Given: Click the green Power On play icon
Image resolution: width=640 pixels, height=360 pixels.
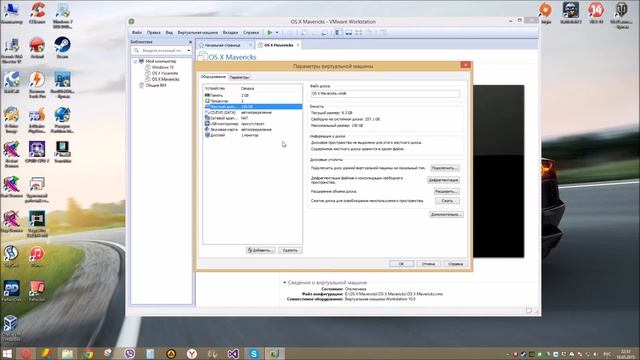Looking at the screenshot, I should tap(269, 33).
